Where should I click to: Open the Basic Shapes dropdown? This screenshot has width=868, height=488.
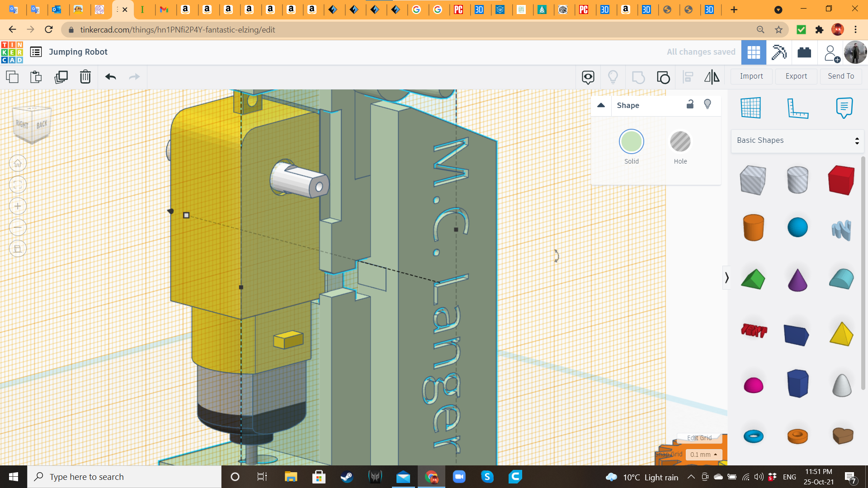tap(797, 140)
